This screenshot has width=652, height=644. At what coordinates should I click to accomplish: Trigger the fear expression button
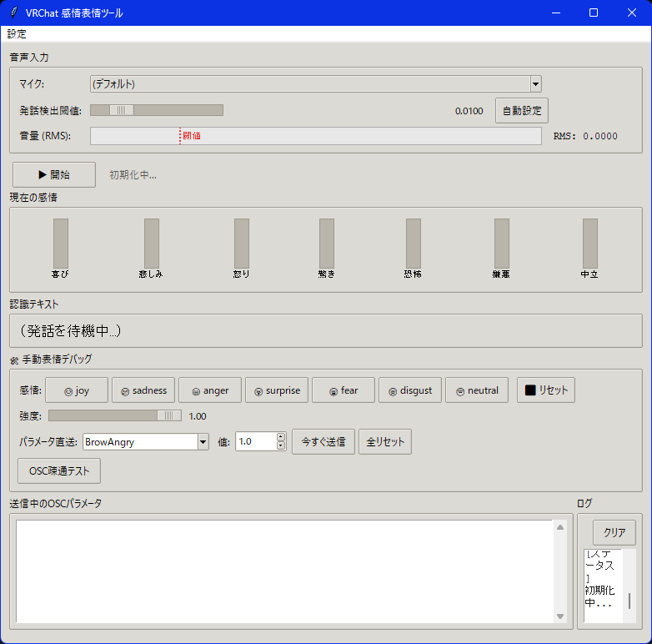point(344,390)
